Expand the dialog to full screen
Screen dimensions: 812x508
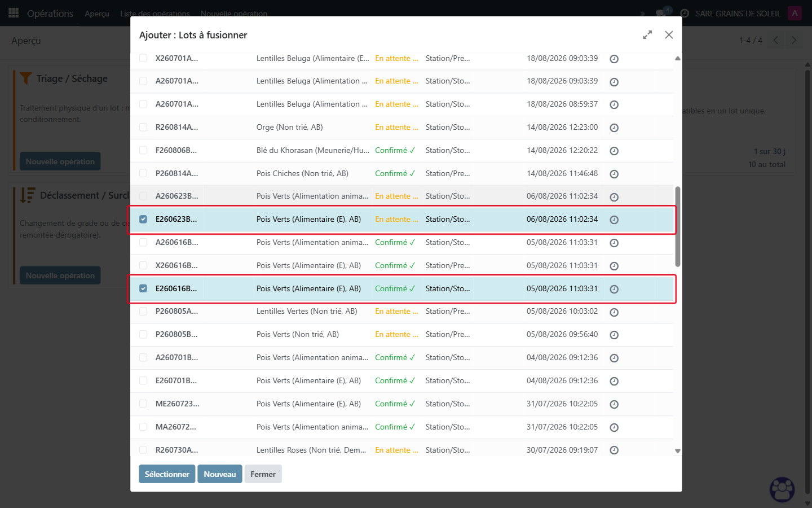[647, 35]
